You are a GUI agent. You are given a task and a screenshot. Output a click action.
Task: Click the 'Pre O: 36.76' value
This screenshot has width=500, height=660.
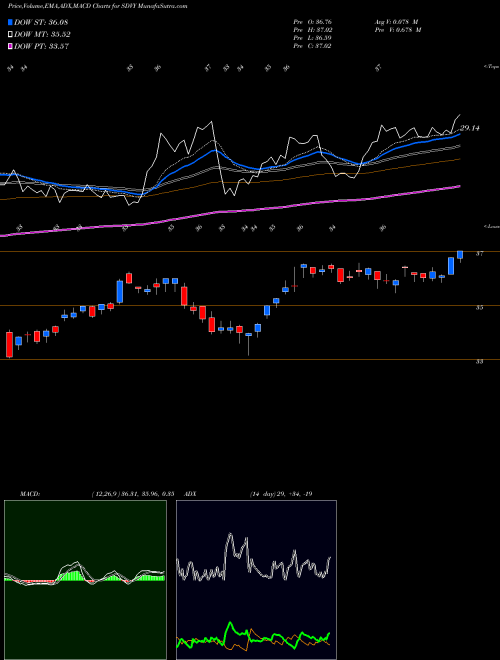[312, 22]
